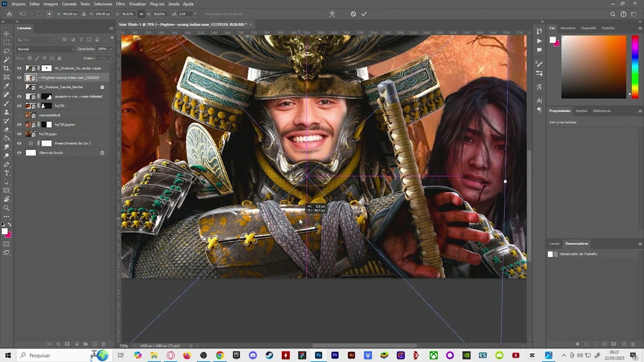Open the Camadas panel options menu

[111, 28]
